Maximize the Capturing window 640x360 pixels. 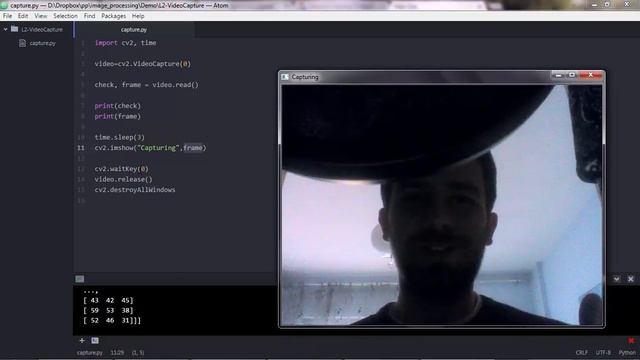572,76
